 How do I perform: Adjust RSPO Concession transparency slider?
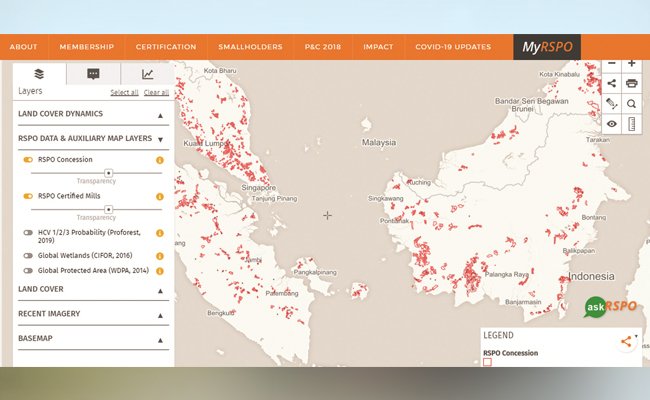point(108,173)
